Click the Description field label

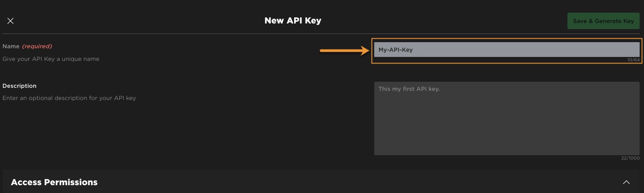pyautogui.click(x=20, y=86)
